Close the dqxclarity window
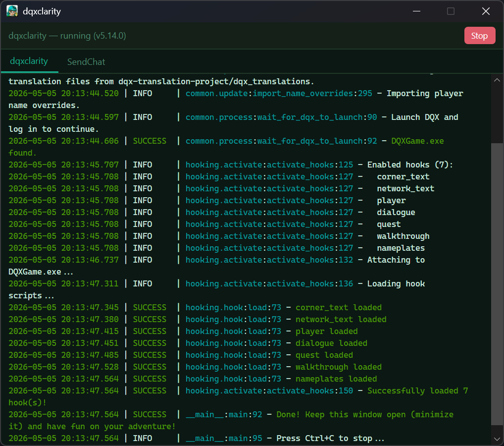The width and height of the screenshot is (504, 446). (486, 11)
